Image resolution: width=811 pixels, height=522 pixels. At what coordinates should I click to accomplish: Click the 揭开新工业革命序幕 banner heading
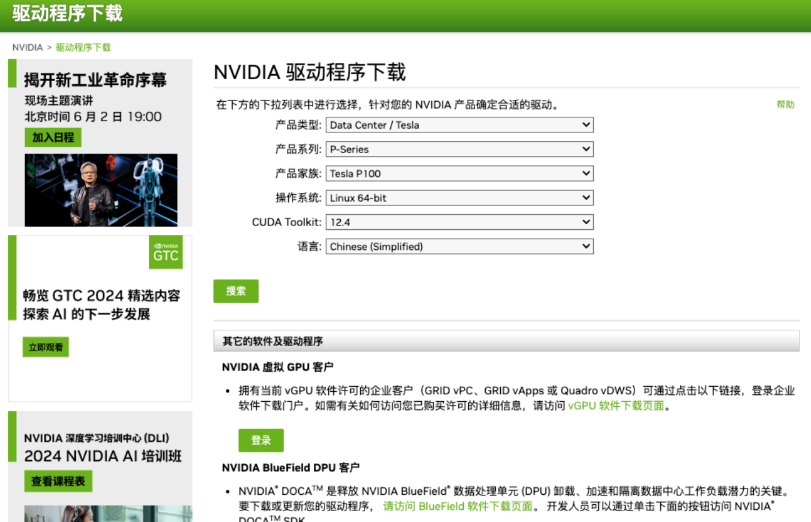(x=95, y=80)
